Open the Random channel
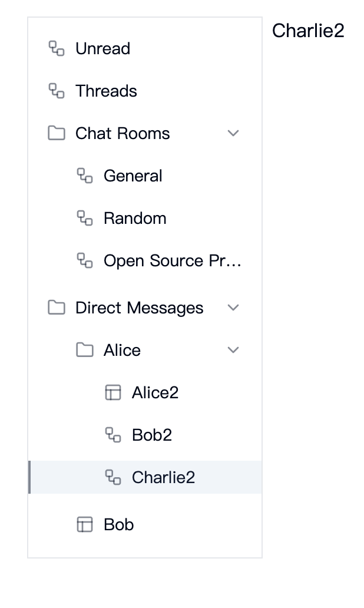364x608 pixels. (135, 219)
